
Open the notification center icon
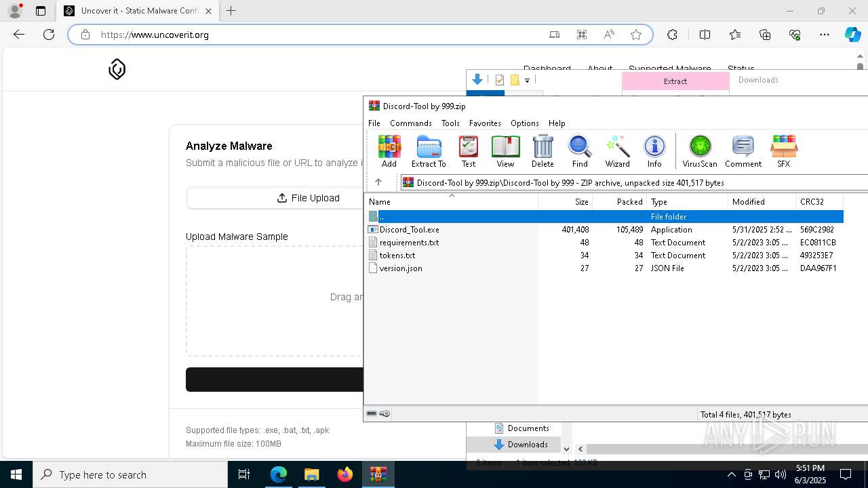(846, 474)
